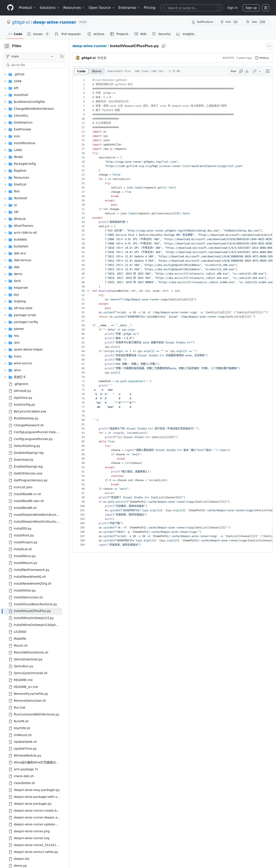Open the Run.bat file

click(x=20, y=707)
